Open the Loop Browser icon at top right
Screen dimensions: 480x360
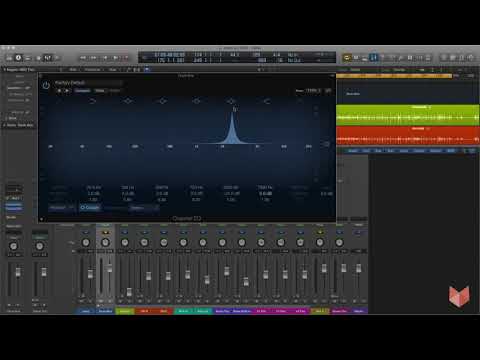point(462,58)
